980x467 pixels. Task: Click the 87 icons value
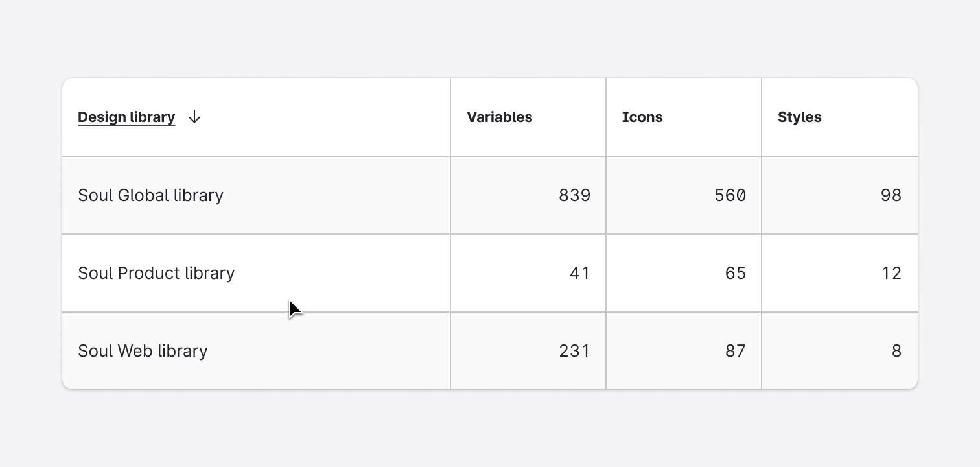pyautogui.click(x=735, y=351)
